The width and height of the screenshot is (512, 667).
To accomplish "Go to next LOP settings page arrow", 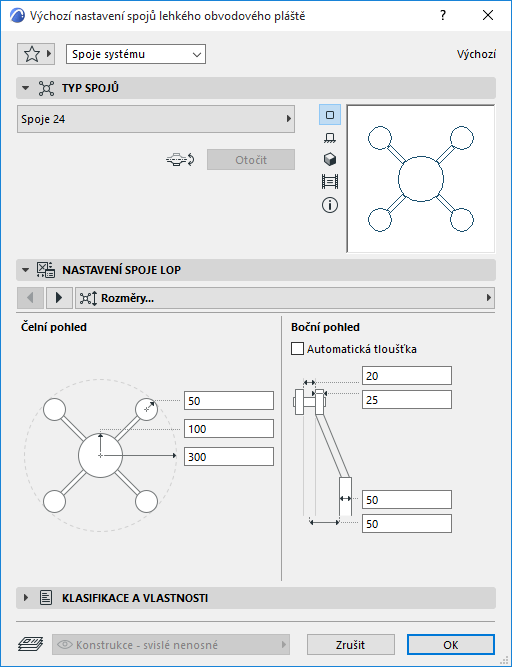I will (59, 298).
